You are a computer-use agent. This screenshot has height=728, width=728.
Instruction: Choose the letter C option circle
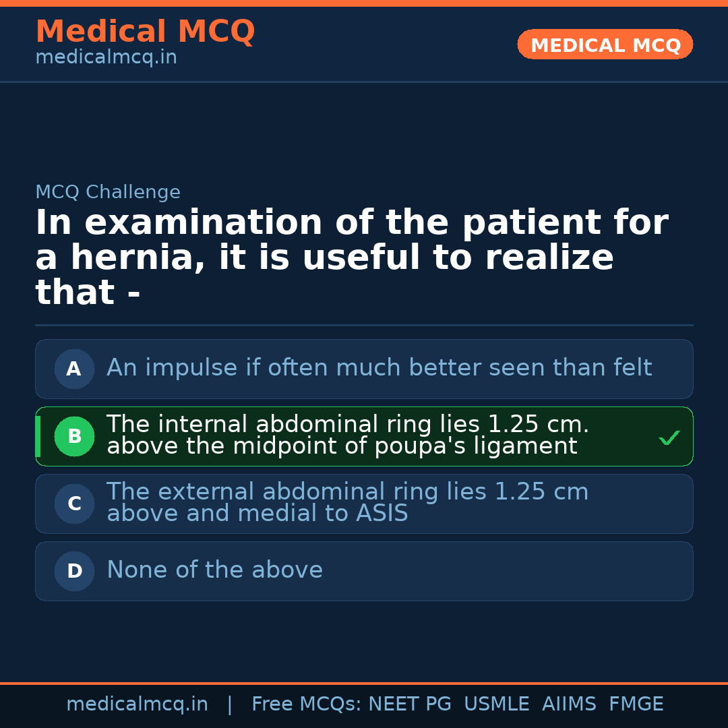74,504
